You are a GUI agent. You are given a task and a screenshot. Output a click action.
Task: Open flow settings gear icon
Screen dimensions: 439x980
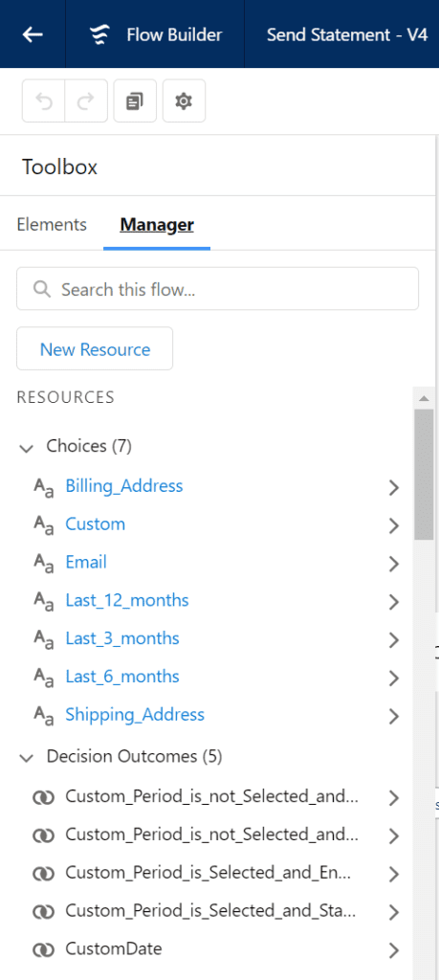(184, 100)
